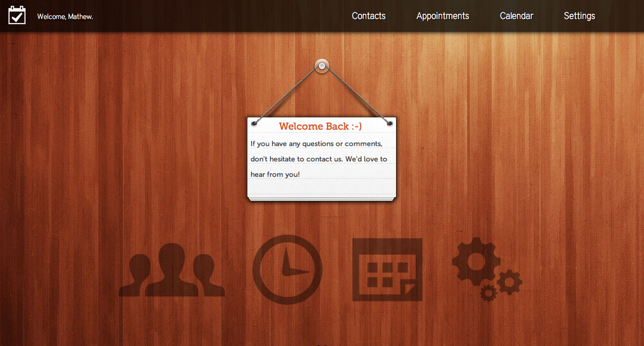Open the large gears settings icon

point(487,269)
